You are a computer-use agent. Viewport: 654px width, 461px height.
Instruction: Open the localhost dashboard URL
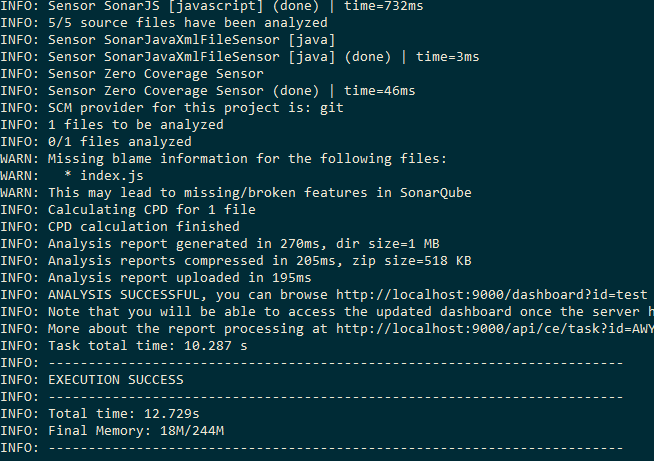coord(491,295)
